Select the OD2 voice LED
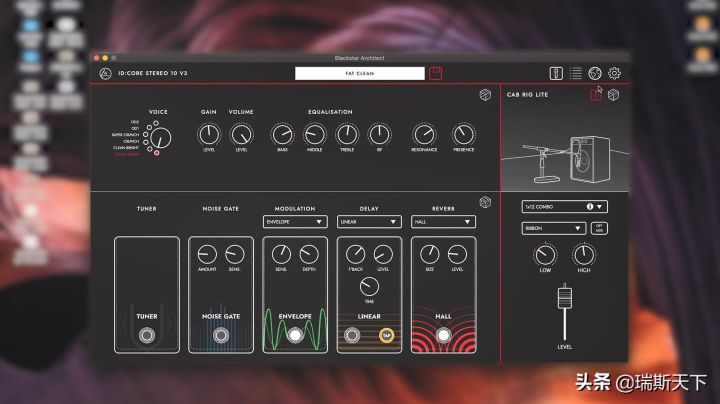The image size is (720, 404). click(x=156, y=123)
